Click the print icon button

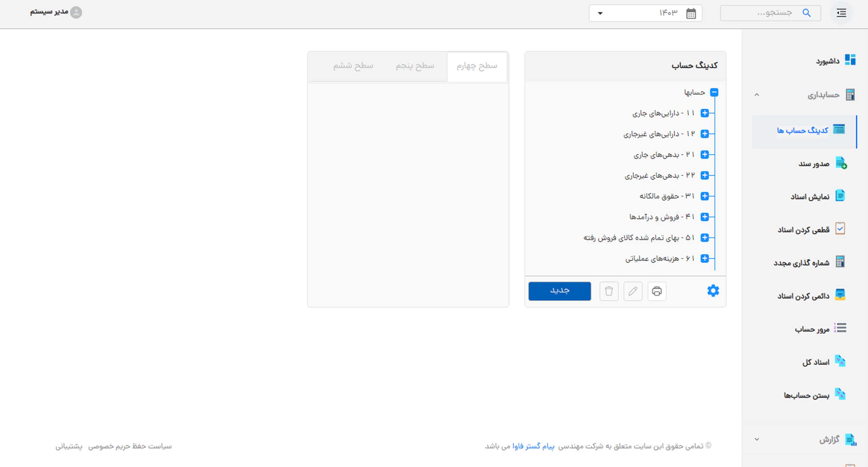click(x=657, y=291)
